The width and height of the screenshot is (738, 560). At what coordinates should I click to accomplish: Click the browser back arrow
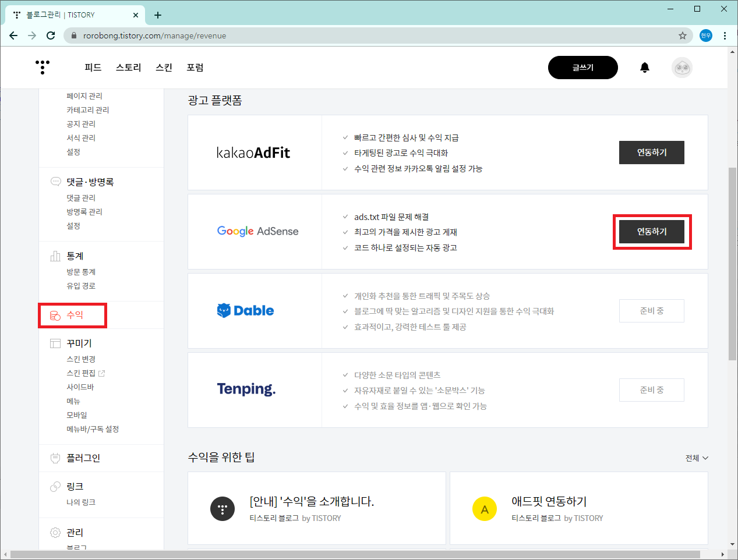pos(13,36)
